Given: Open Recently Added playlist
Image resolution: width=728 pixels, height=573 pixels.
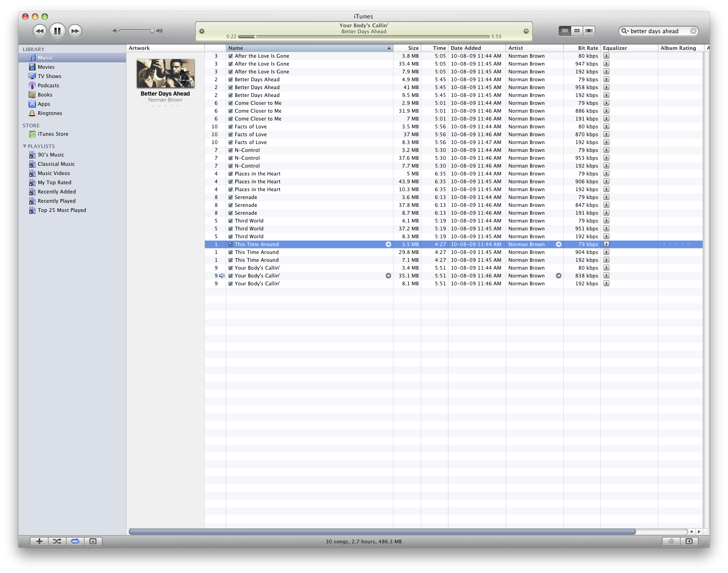Looking at the screenshot, I should tap(72, 192).
